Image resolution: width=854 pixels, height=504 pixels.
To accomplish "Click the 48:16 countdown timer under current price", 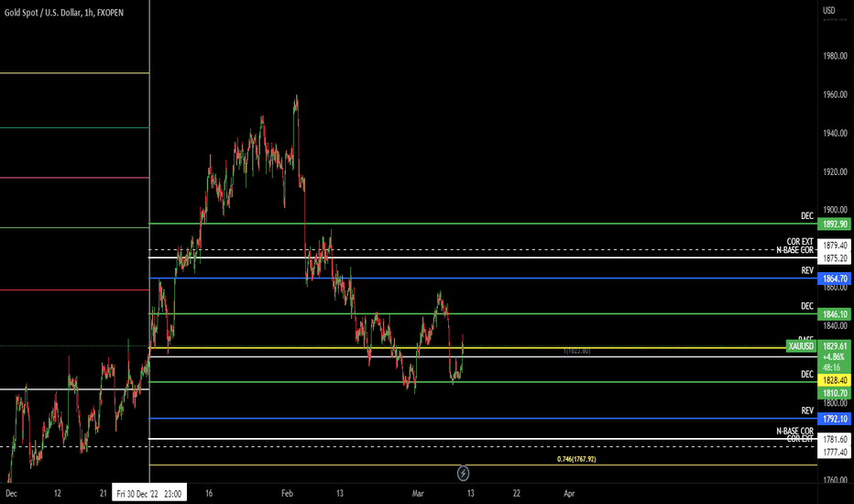I will pos(831,367).
